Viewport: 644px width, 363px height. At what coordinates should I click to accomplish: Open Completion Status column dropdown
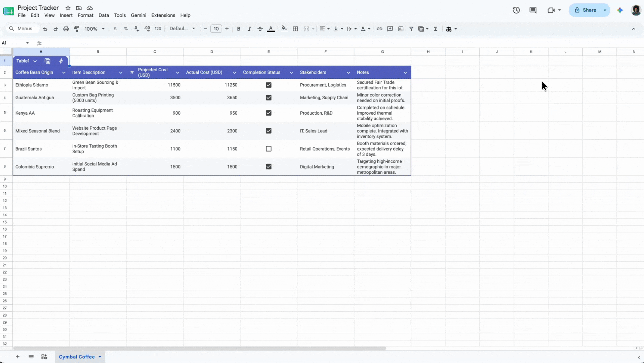pyautogui.click(x=291, y=73)
